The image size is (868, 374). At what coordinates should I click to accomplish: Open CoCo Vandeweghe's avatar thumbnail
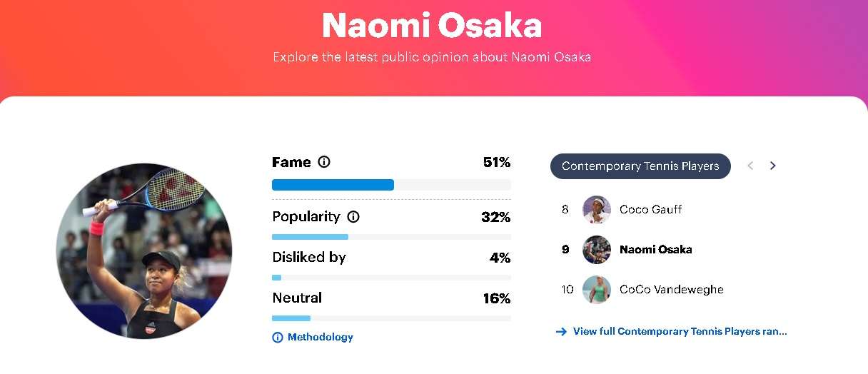[x=597, y=290]
